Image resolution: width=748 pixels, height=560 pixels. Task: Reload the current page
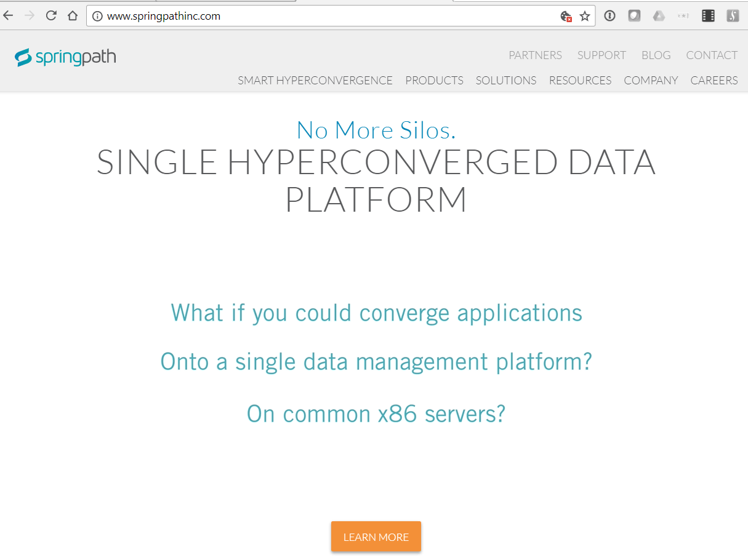[51, 15]
